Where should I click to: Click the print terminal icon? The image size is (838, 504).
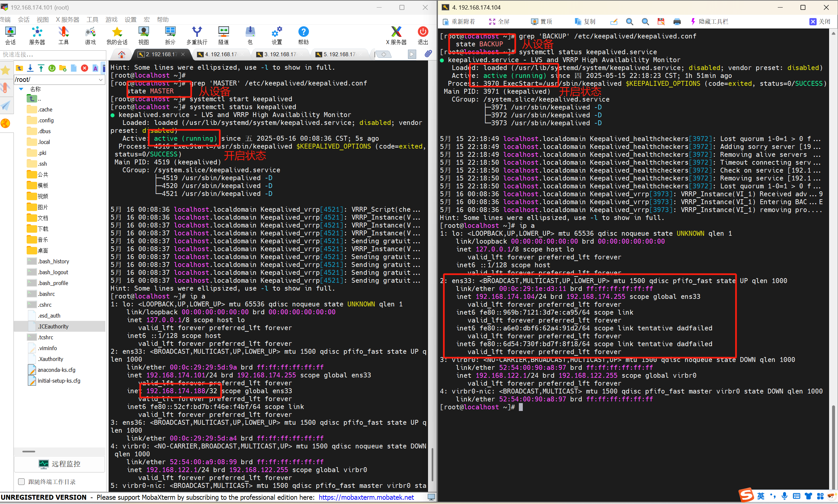(676, 22)
